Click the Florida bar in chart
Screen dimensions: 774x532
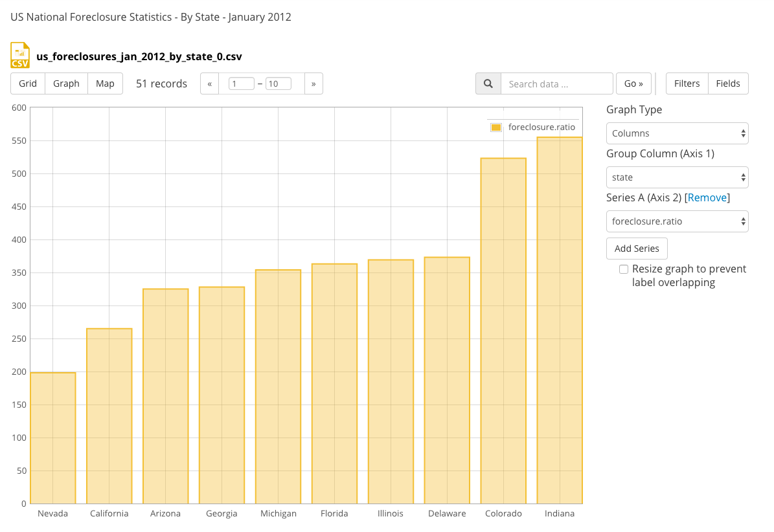[334, 384]
